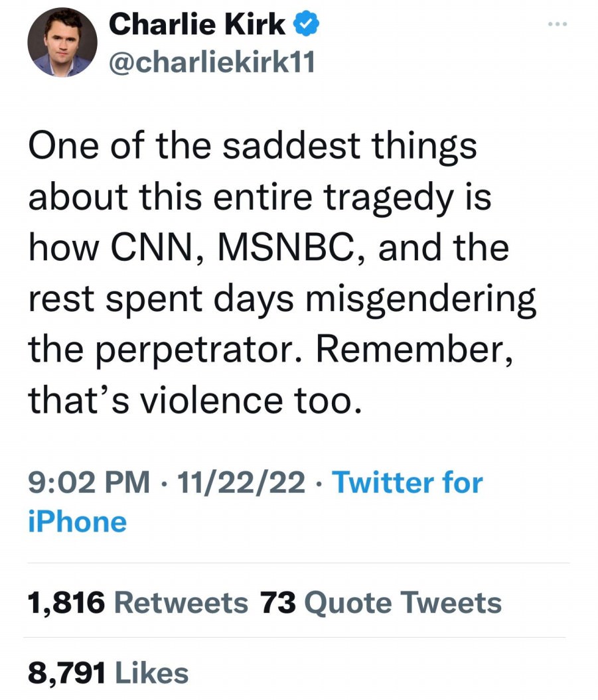This screenshot has width=598, height=700.
Task: Click the 1,816 retweet count number
Action: tap(66, 603)
